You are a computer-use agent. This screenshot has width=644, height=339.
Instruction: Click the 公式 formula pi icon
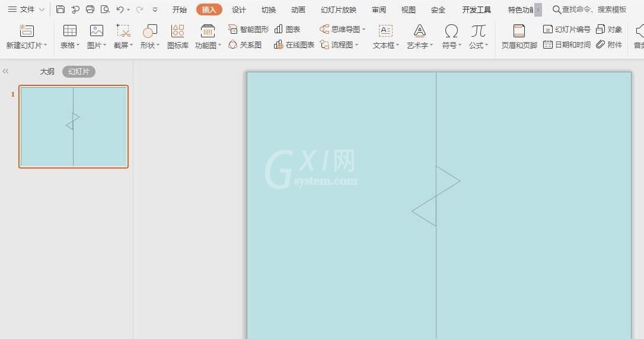(x=479, y=30)
